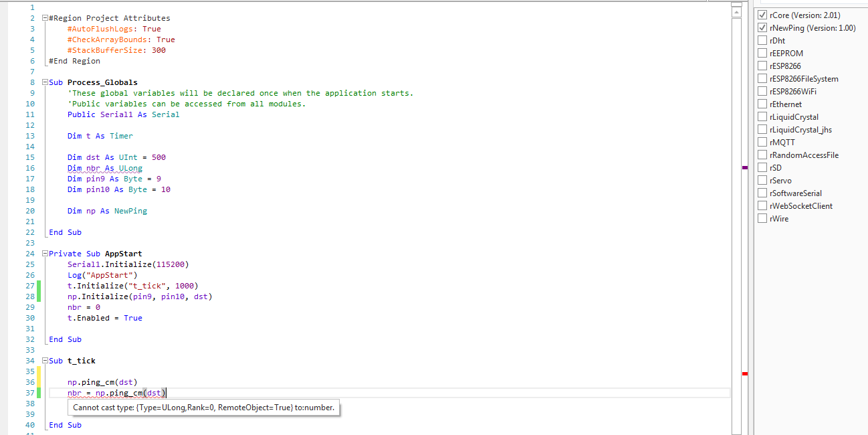Place cursor on 'Dim nbr As ULong' line
Image resolution: width=868 pixels, height=435 pixels.
point(104,168)
